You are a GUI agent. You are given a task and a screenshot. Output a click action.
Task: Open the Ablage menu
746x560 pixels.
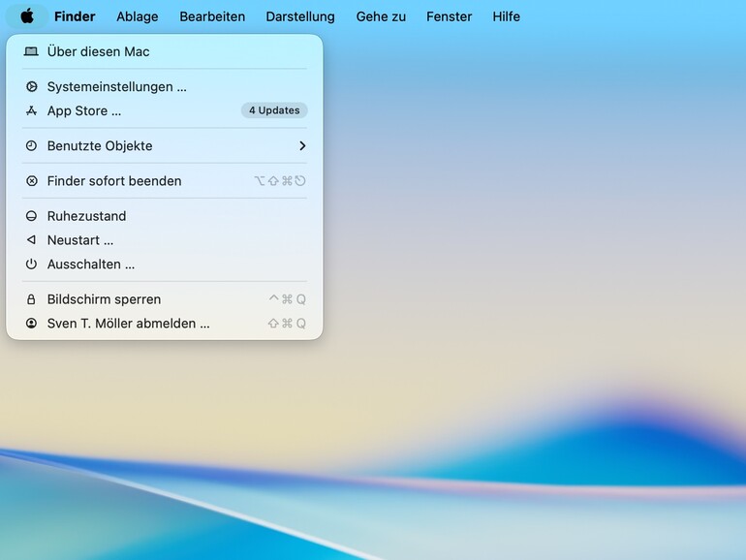click(138, 16)
